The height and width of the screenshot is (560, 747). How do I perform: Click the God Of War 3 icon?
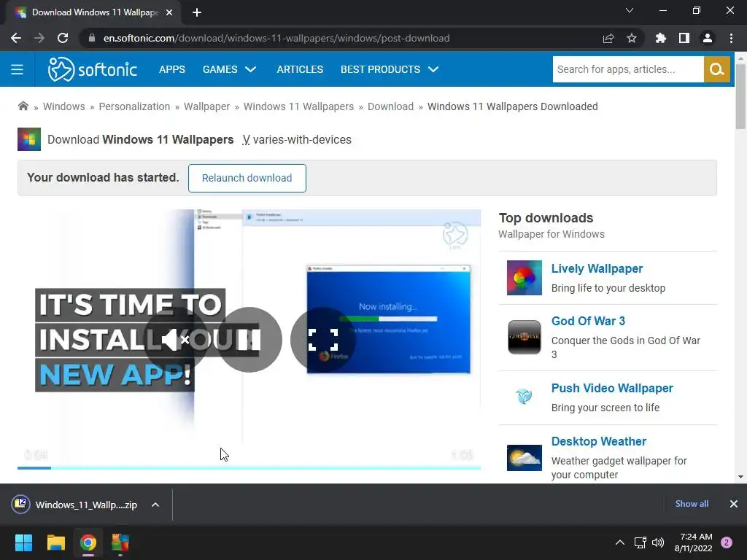click(524, 337)
